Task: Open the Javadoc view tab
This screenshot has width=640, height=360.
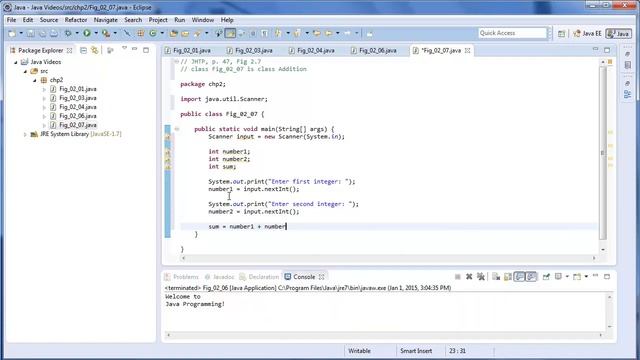Action: click(219, 277)
